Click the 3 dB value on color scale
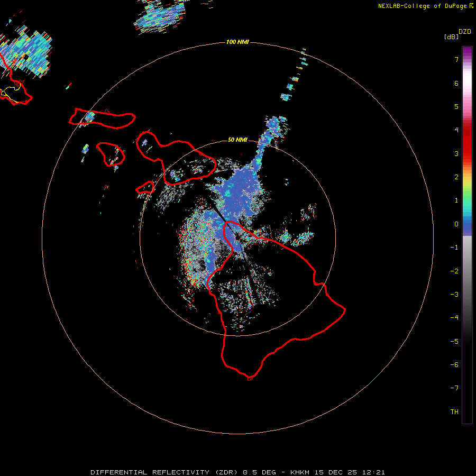 [x=456, y=153]
